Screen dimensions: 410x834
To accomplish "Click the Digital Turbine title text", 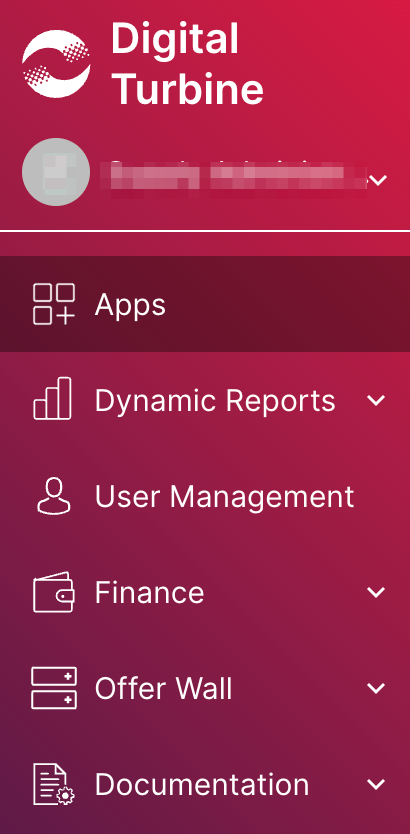I will coord(187,64).
